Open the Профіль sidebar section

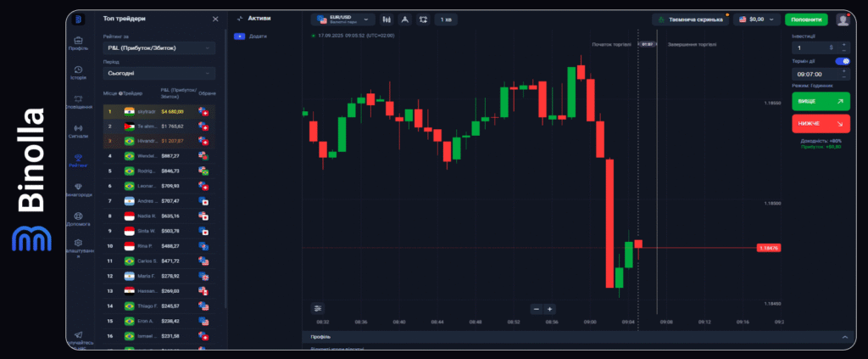click(x=78, y=42)
